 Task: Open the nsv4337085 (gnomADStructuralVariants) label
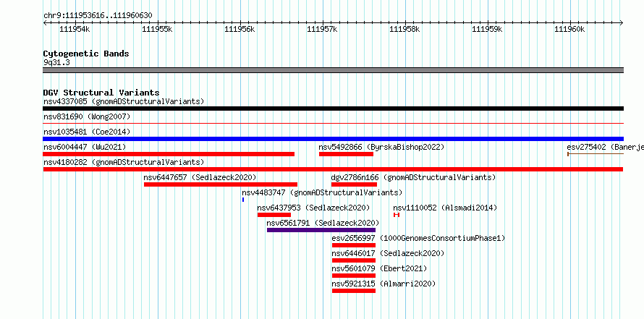pos(124,101)
